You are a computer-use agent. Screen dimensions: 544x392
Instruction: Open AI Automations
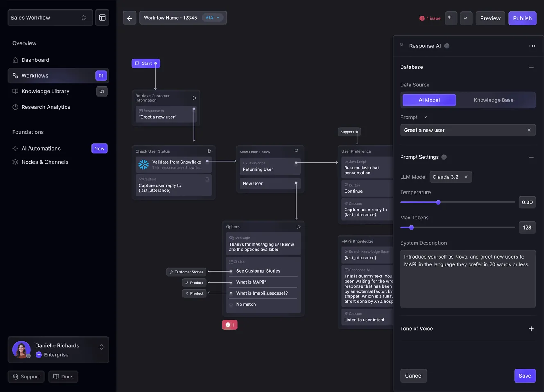point(59,149)
